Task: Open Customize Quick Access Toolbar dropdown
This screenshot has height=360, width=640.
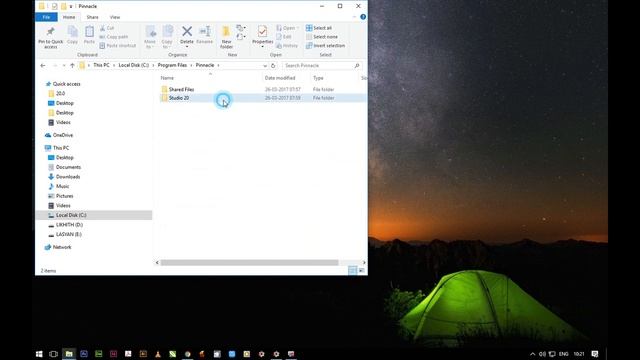Action: 71,7
